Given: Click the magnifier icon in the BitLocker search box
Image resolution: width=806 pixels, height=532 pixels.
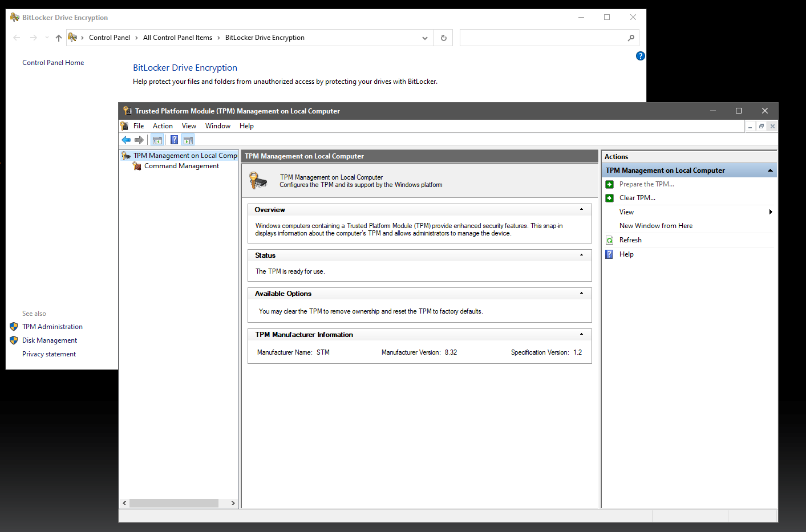Looking at the screenshot, I should (631, 38).
